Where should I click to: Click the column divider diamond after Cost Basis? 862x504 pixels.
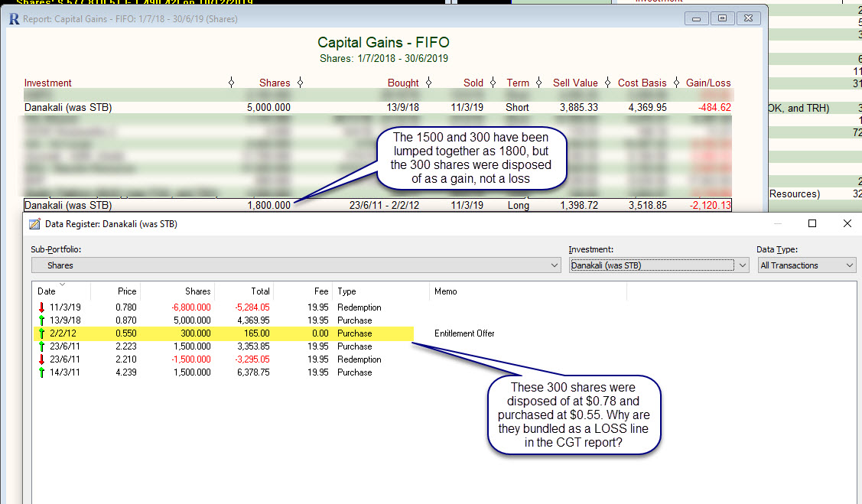[x=677, y=83]
